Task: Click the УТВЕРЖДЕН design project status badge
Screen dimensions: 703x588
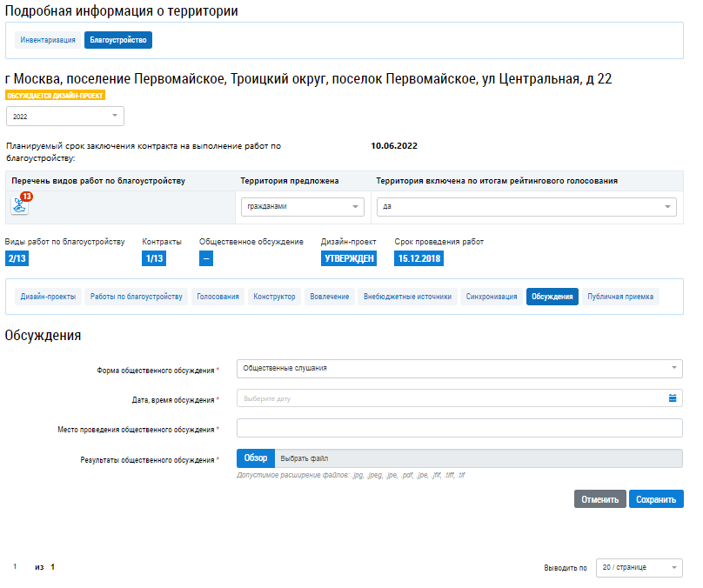Action: [349, 258]
